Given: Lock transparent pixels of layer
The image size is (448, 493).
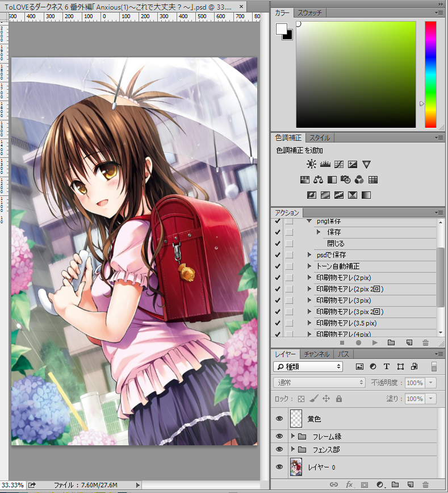Looking at the screenshot, I should pos(301,399).
